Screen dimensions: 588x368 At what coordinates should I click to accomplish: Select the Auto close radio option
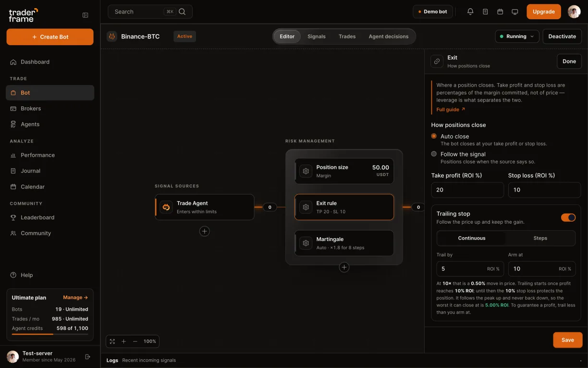coord(434,136)
